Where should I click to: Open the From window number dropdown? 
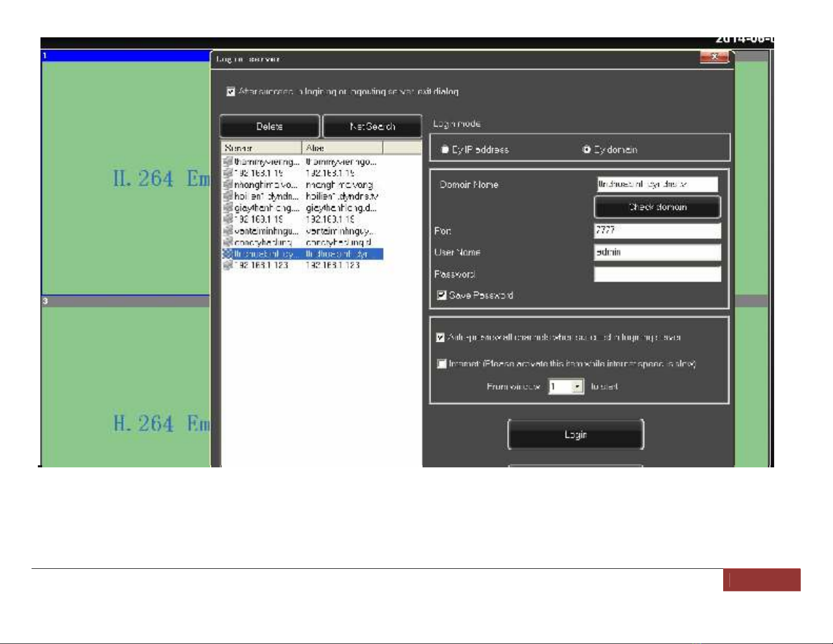[x=578, y=387]
